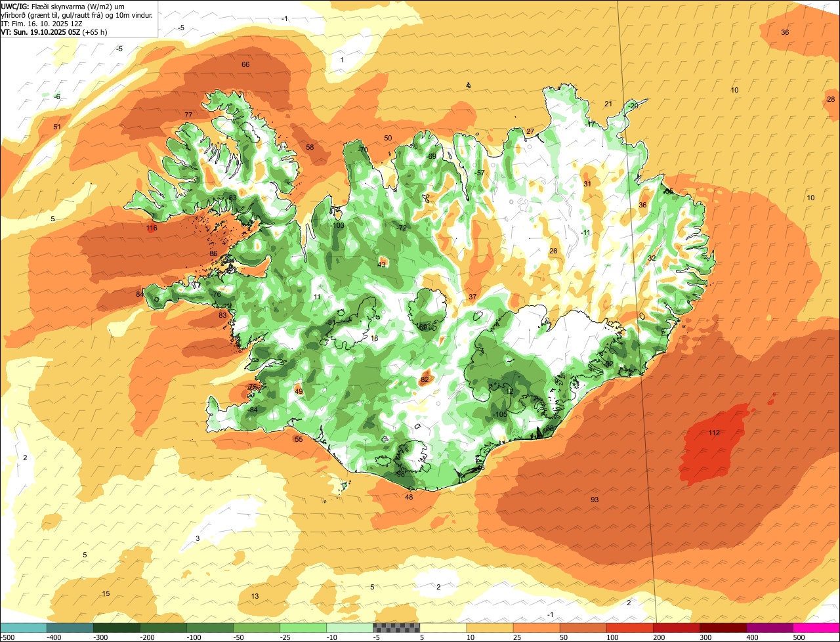Click the value '31' in northeast Iceland
This screenshot has height=642, width=840.
(587, 184)
